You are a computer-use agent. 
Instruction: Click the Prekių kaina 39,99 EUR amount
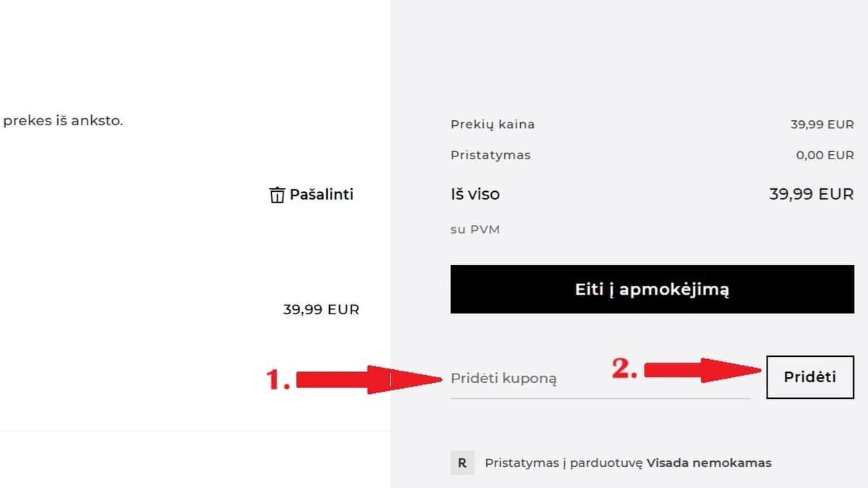(822, 125)
